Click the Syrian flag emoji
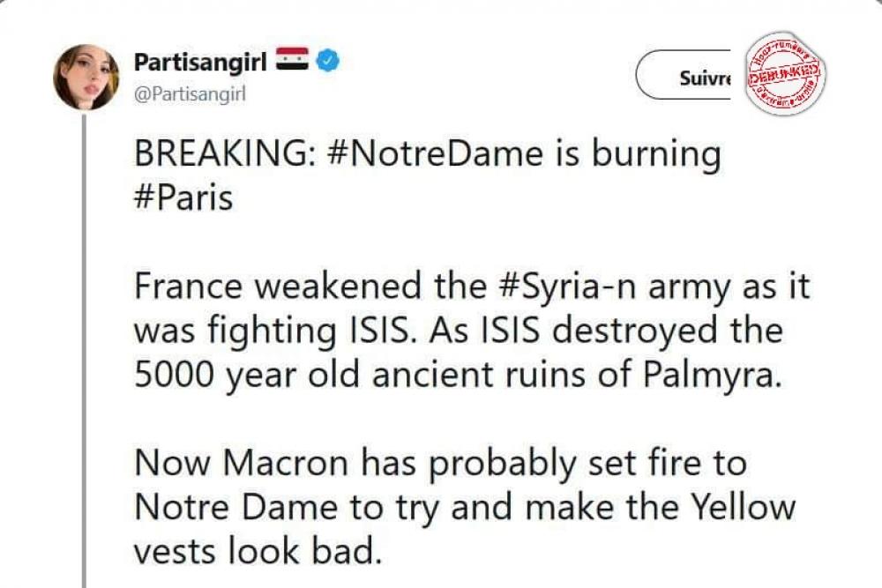Image resolution: width=882 pixels, height=588 pixels. pyautogui.click(x=293, y=59)
